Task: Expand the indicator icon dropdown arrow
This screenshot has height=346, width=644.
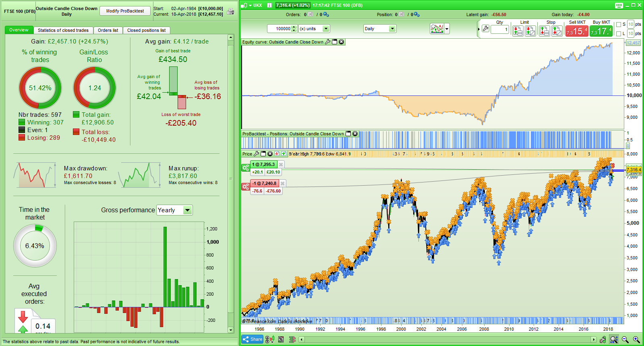Action: point(447,29)
